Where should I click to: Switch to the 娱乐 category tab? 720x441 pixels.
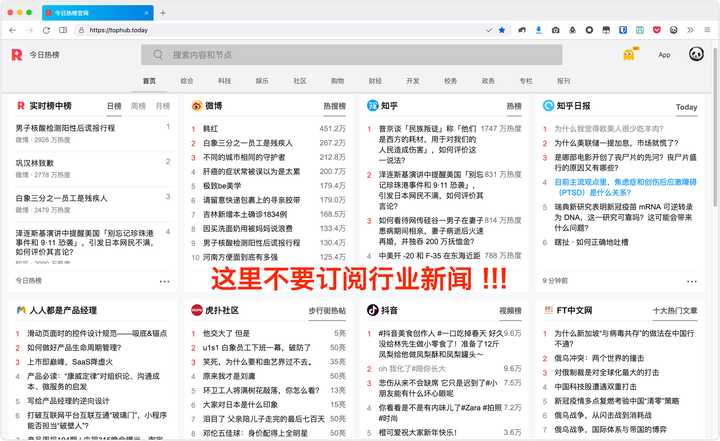tap(262, 81)
